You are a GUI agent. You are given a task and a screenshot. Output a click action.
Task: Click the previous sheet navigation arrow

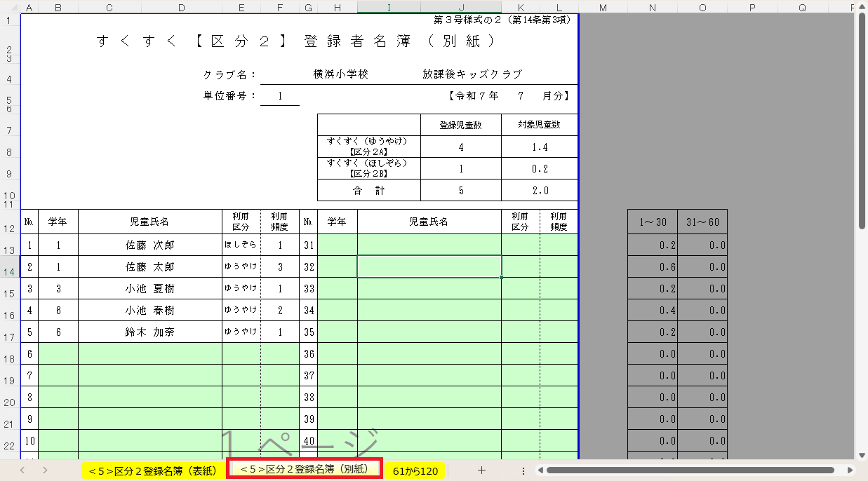[22, 470]
